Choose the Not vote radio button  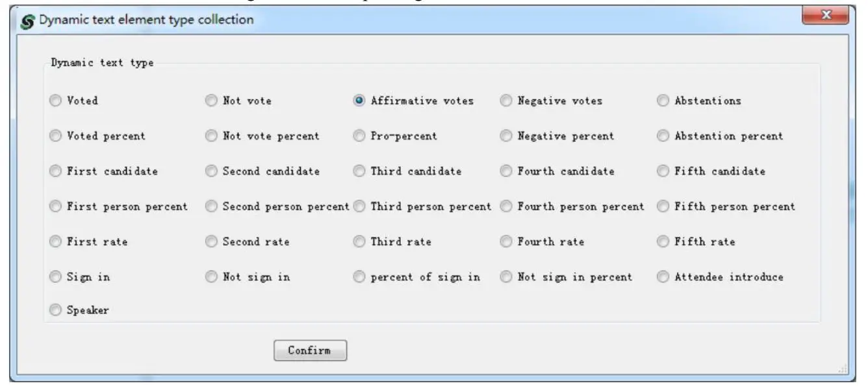[x=211, y=101]
